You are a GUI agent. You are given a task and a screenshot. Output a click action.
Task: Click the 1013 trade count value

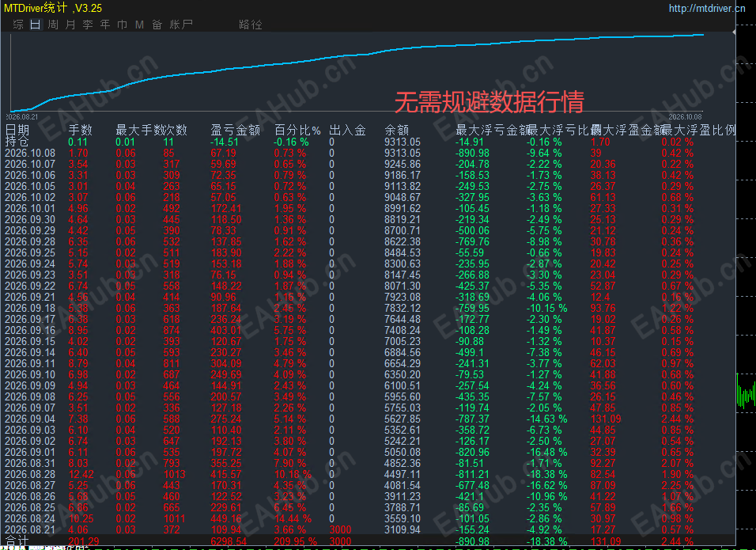[175, 475]
